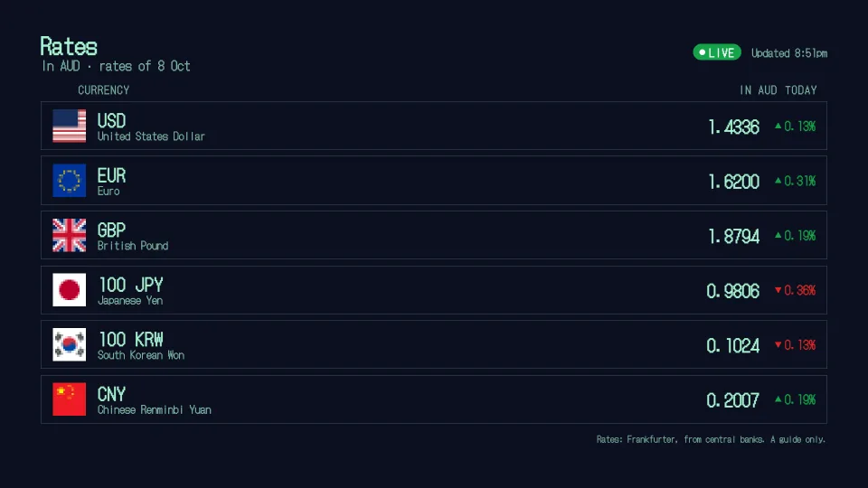Click the CURRENCY column header
Image resolution: width=868 pixels, height=488 pixels.
click(103, 90)
